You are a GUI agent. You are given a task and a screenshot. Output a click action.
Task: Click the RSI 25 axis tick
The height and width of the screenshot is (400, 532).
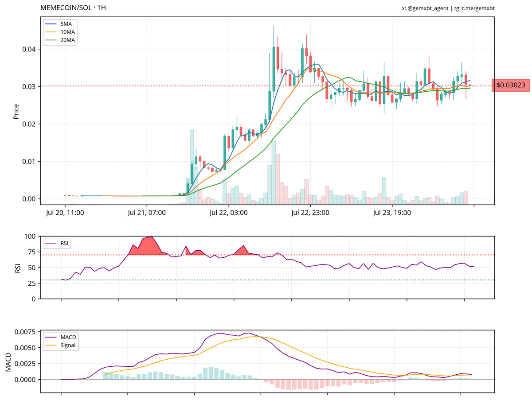coord(31,283)
